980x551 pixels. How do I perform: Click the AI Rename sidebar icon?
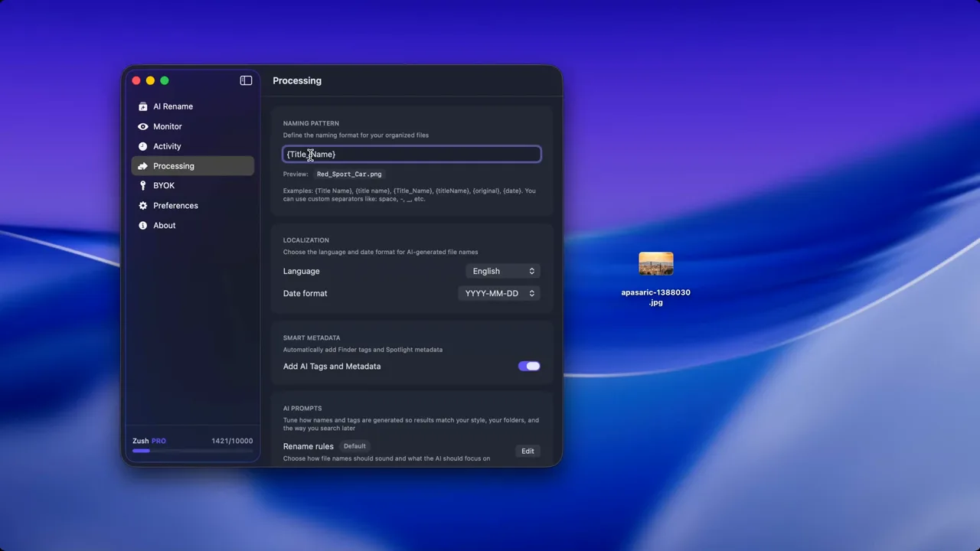pyautogui.click(x=142, y=106)
